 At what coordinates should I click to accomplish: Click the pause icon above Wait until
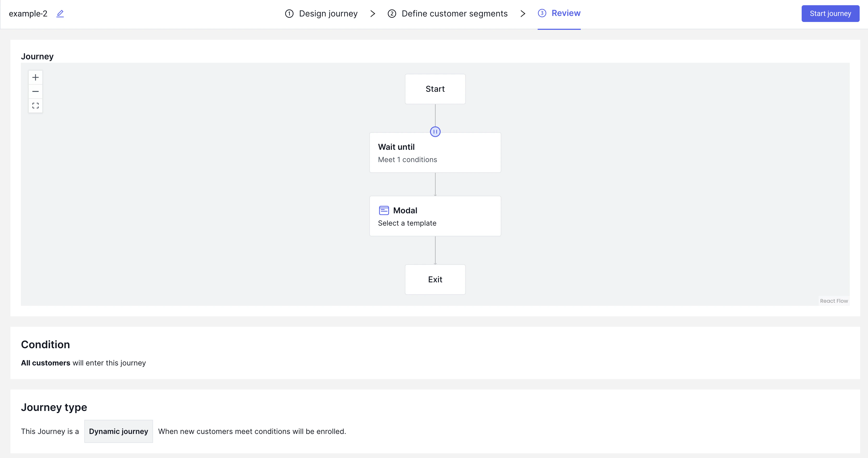pos(435,131)
